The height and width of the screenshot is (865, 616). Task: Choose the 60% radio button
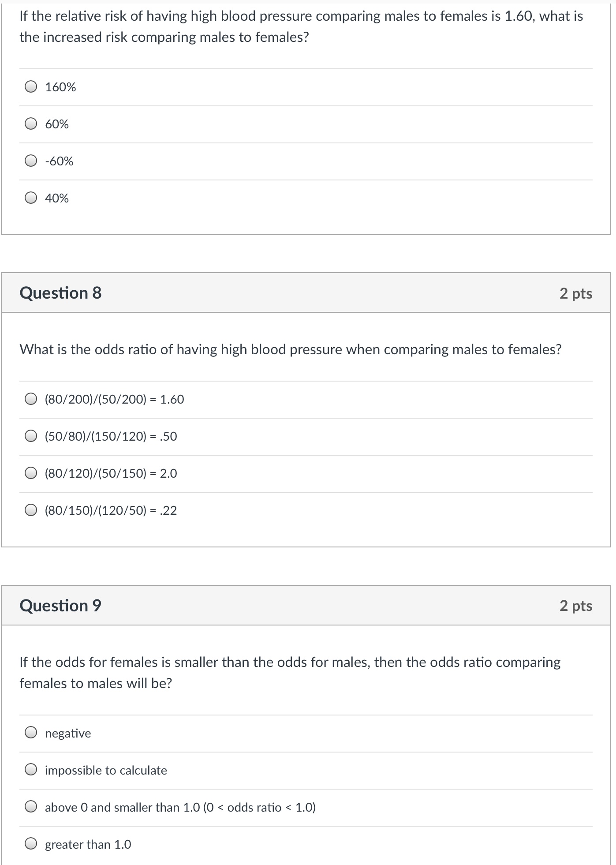(31, 124)
